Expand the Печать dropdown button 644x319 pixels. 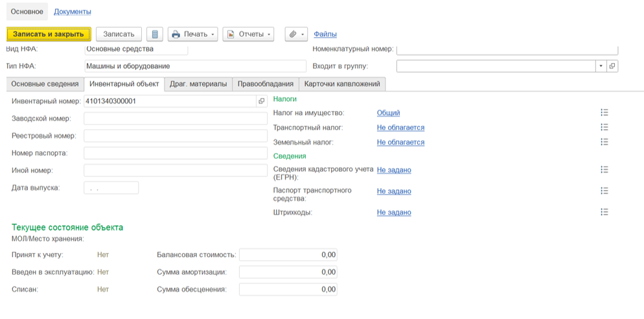coord(192,34)
